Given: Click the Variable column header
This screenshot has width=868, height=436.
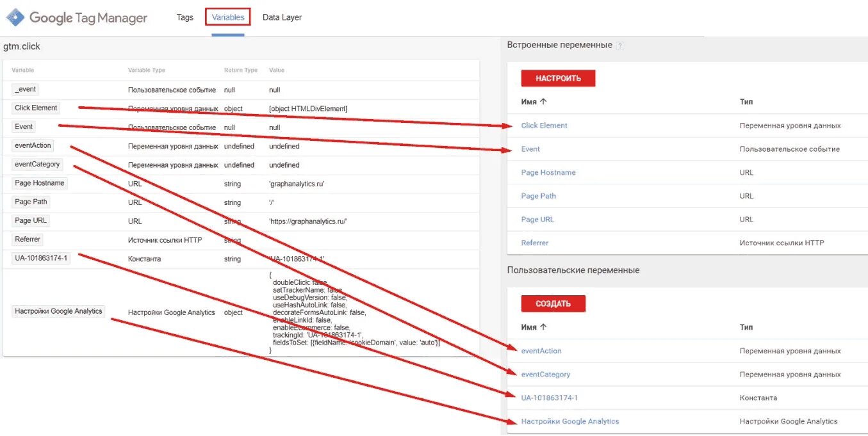Looking at the screenshot, I should click(23, 70).
